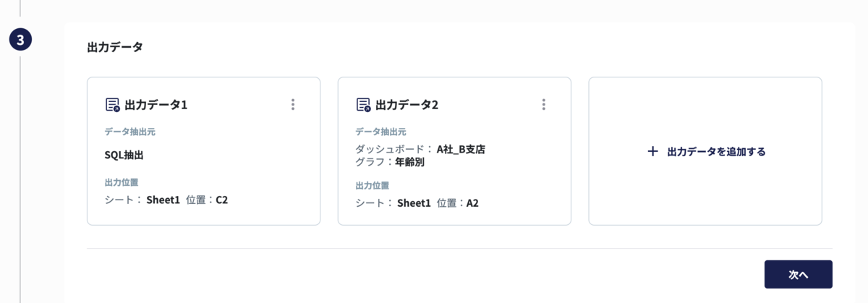Open the 出力データ1 three-dot menu

[x=293, y=104]
